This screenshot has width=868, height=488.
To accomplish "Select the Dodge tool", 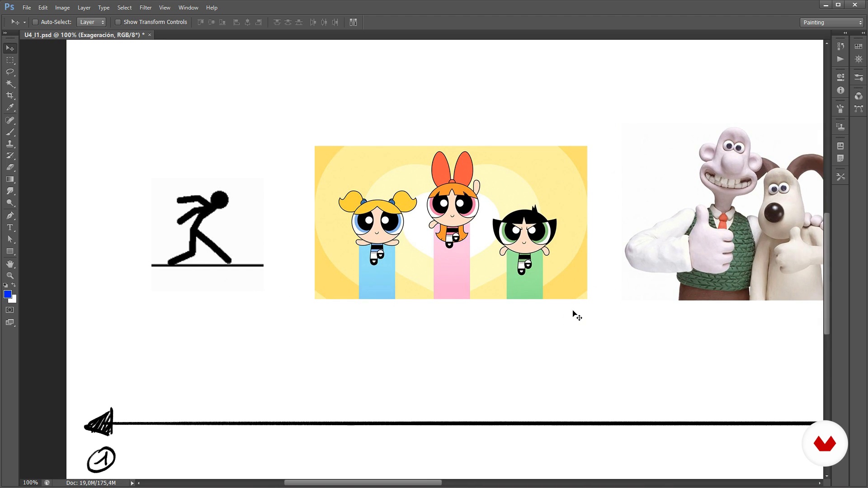I will [10, 202].
